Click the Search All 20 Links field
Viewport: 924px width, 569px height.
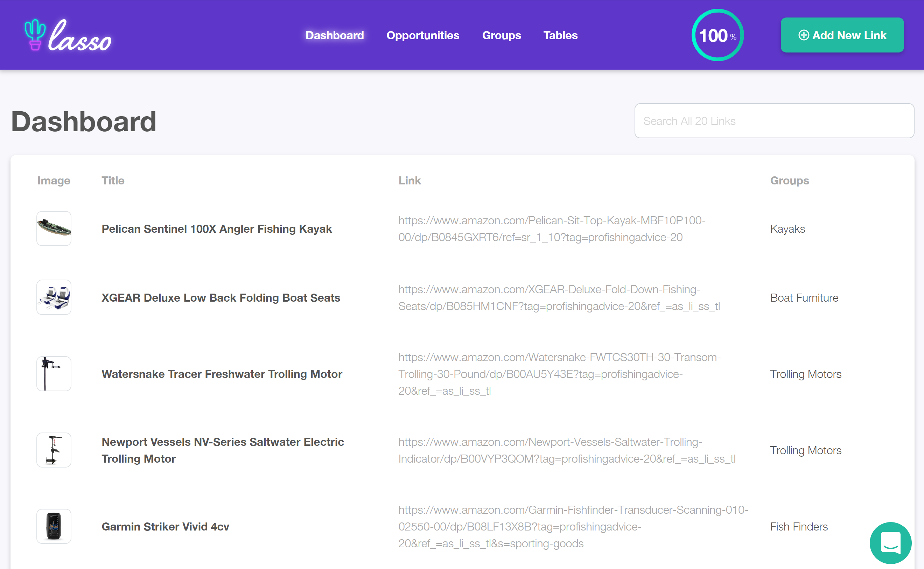click(774, 121)
